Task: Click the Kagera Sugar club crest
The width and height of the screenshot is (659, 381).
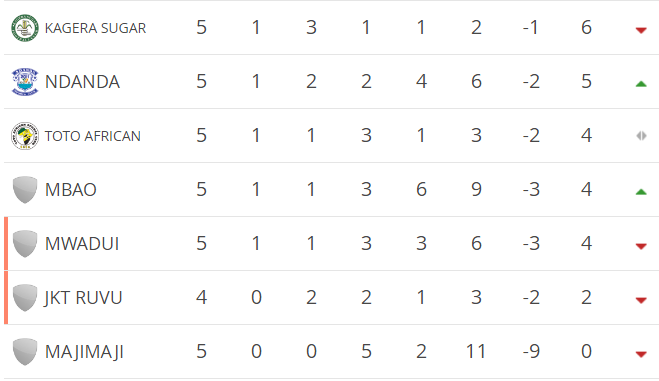Action: pos(25,28)
